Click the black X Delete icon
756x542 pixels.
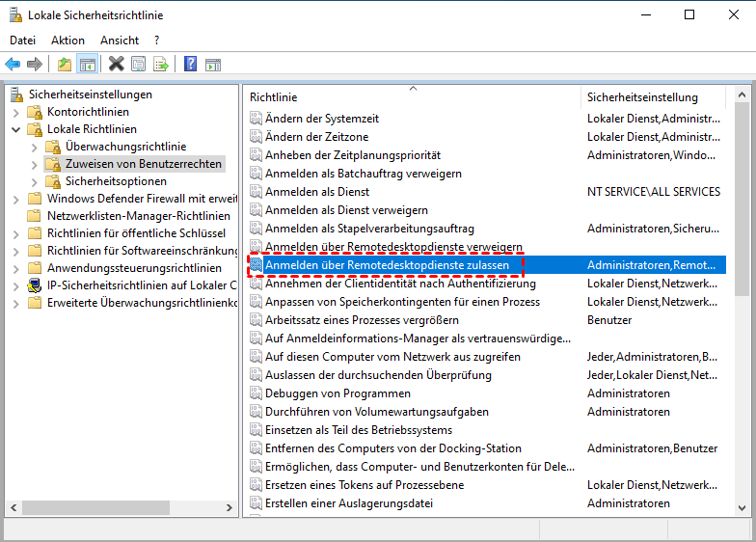click(116, 65)
